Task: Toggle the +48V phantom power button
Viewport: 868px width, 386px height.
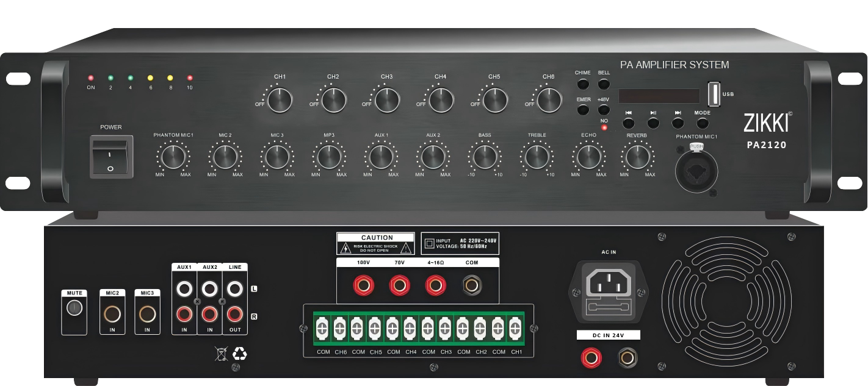Action: 604,110
